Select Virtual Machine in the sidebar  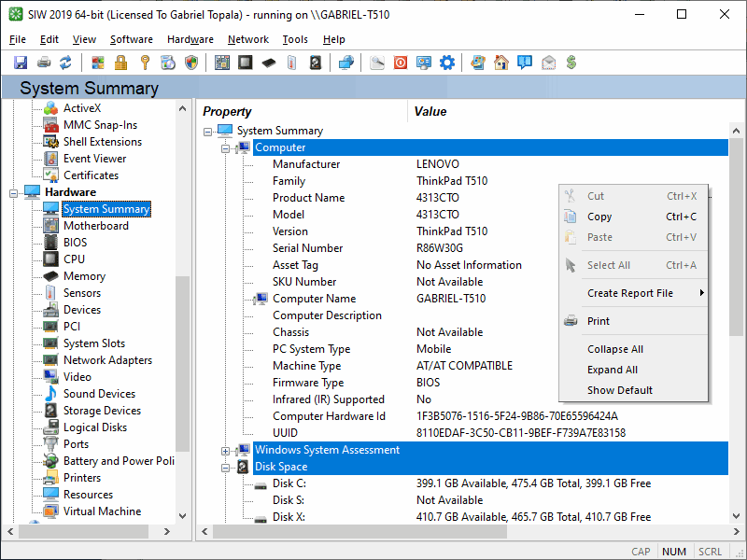pyautogui.click(x=102, y=511)
